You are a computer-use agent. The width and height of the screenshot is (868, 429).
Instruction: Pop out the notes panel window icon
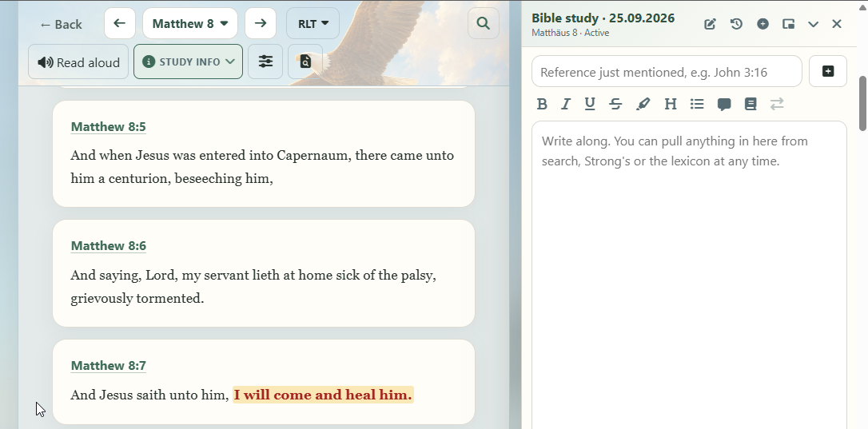(788, 24)
